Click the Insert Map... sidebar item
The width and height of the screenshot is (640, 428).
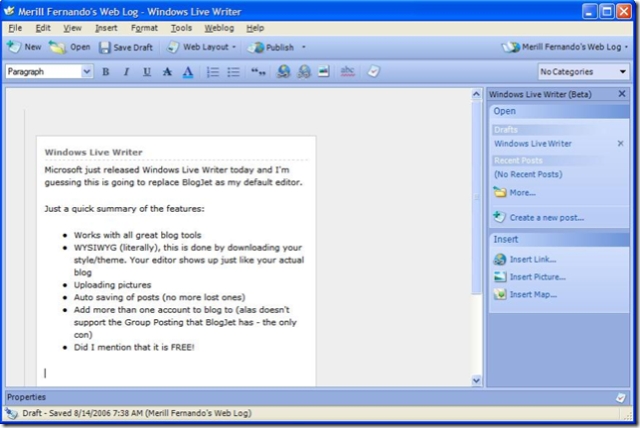pyautogui.click(x=525, y=295)
